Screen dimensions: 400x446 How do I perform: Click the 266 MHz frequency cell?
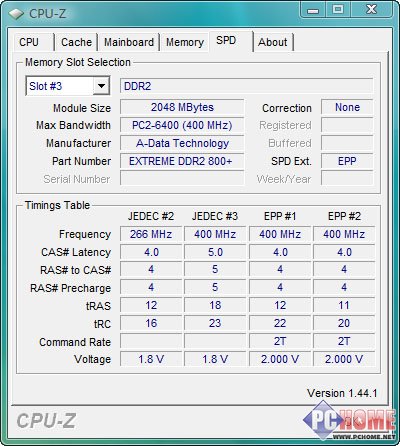(x=151, y=234)
